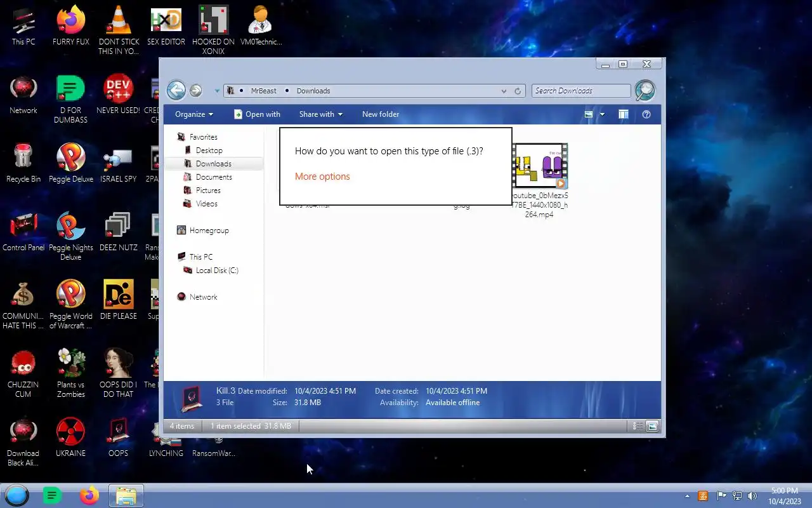Go back with the Explorer Back arrow
Viewport: 812px width, 508px height.
(176, 90)
